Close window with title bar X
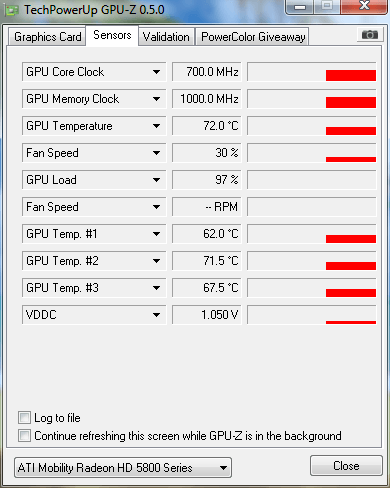Image resolution: width=390 pixels, height=488 pixels. click(364, 6)
